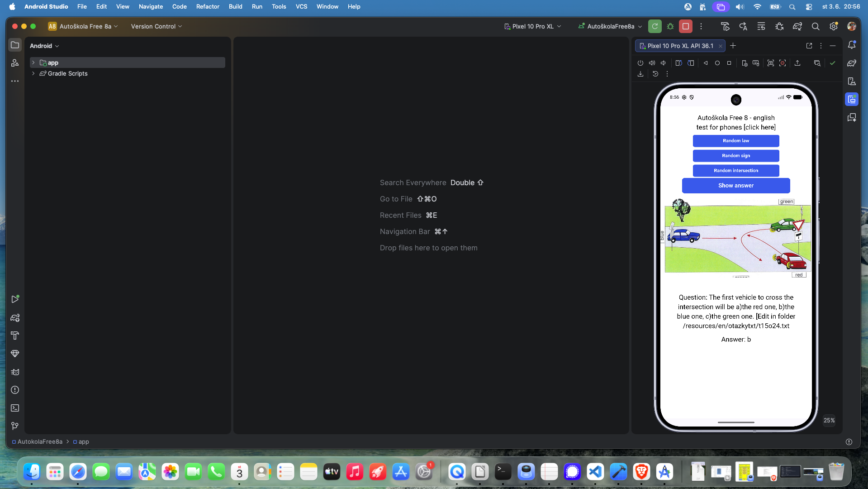Open the Tools menu
Viewport: 868px width, 489px height.
(279, 6)
